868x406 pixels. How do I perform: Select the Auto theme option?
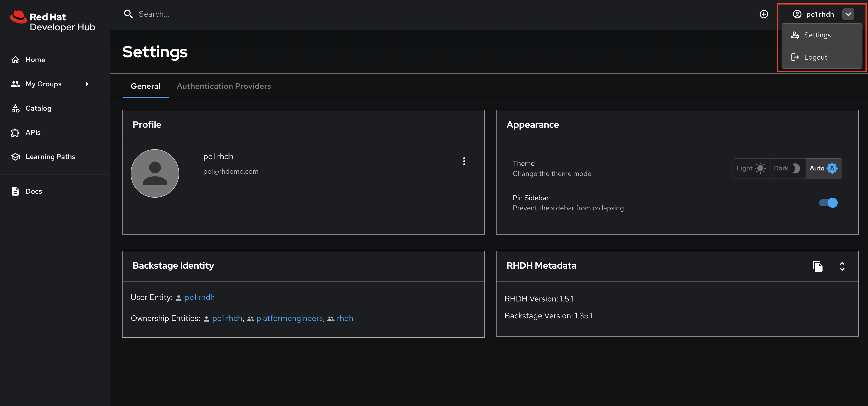[824, 168]
